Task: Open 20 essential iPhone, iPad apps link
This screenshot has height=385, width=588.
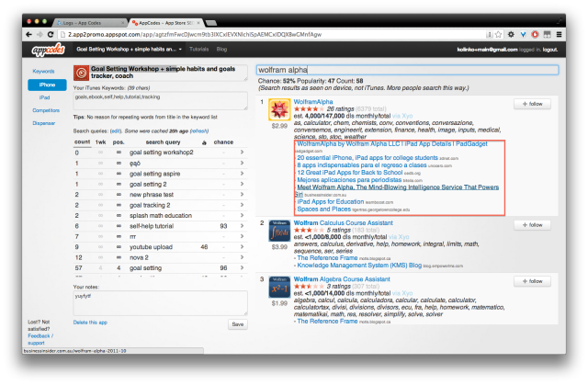Action: 367,158
